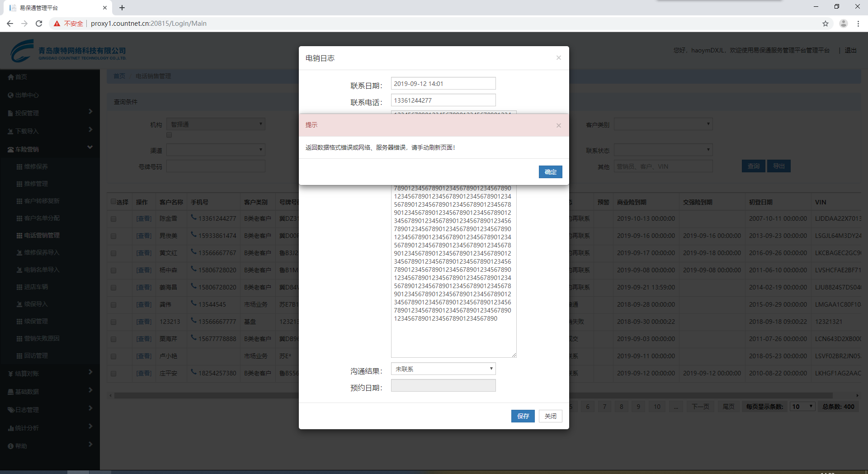Click the browser forward arrow

click(x=24, y=24)
